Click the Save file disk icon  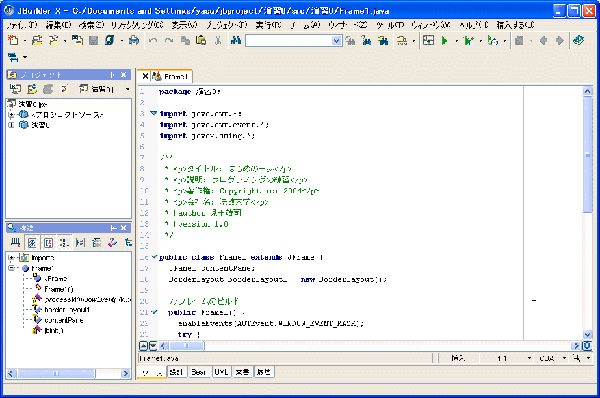pyautogui.click(x=93, y=40)
